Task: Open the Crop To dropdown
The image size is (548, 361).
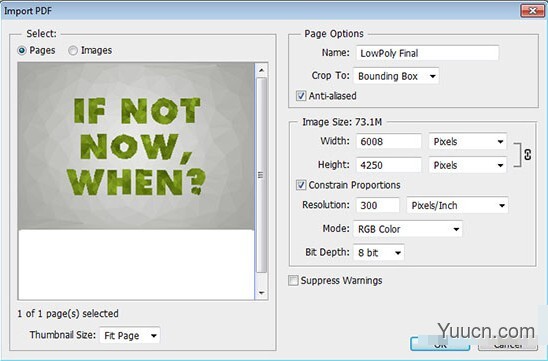Action: click(396, 76)
